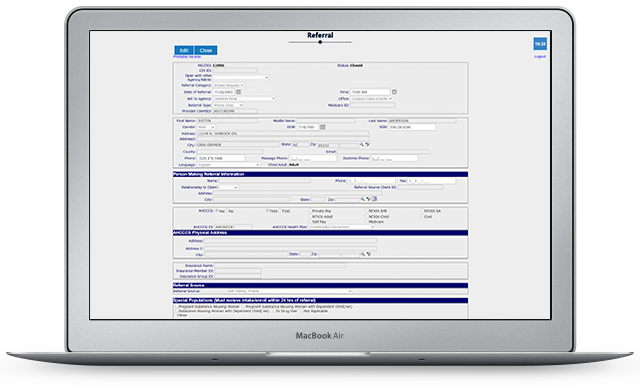The width and height of the screenshot is (640, 391).
Task: Check the IV Drug User checkbox
Action: (x=273, y=311)
